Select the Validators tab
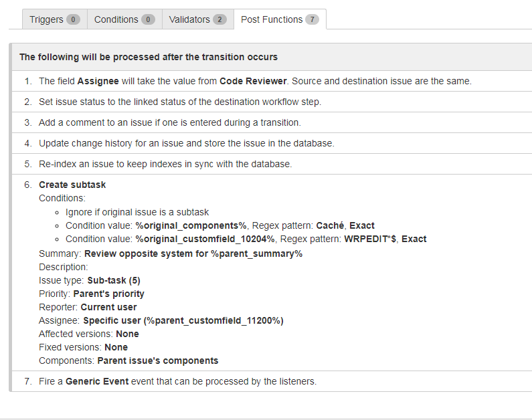This screenshot has height=420, width=532. click(x=189, y=19)
